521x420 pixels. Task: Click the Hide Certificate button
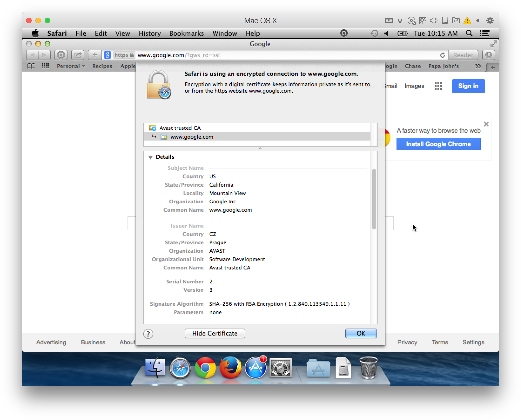pyautogui.click(x=215, y=333)
